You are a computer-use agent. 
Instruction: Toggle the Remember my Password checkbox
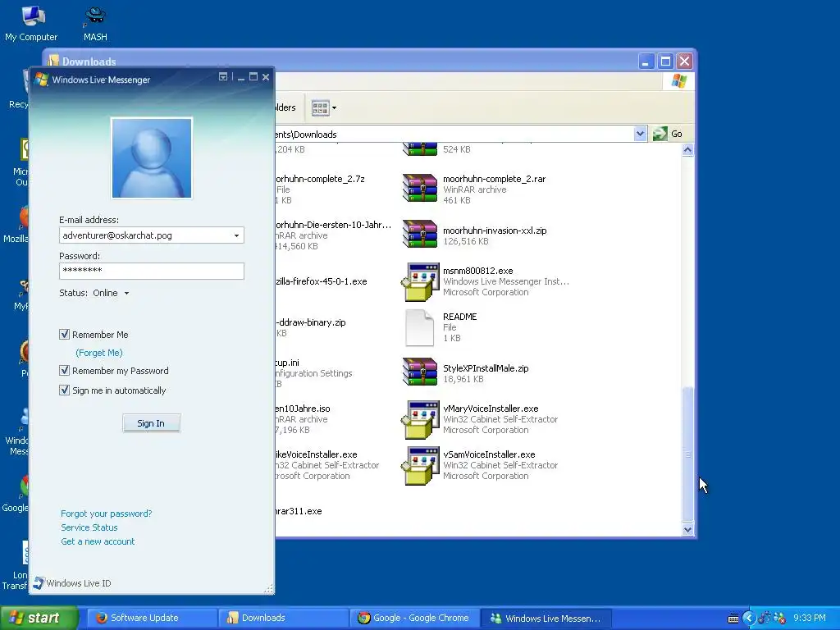click(64, 370)
